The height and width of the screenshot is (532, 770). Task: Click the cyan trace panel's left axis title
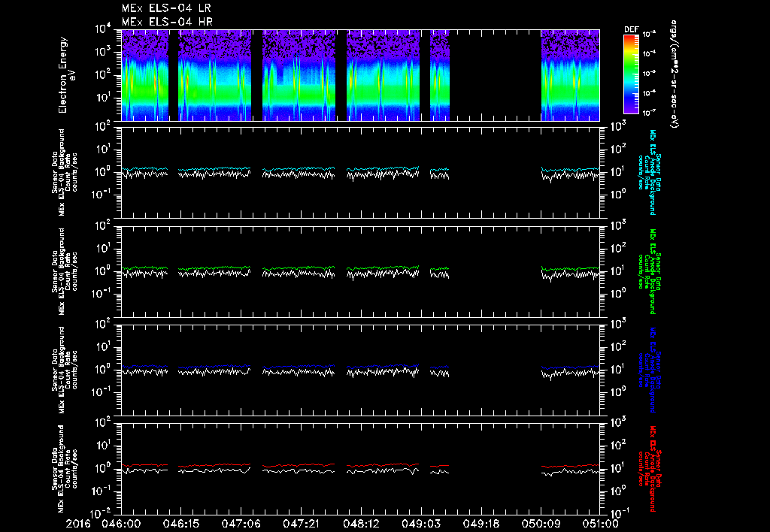(x=65, y=173)
